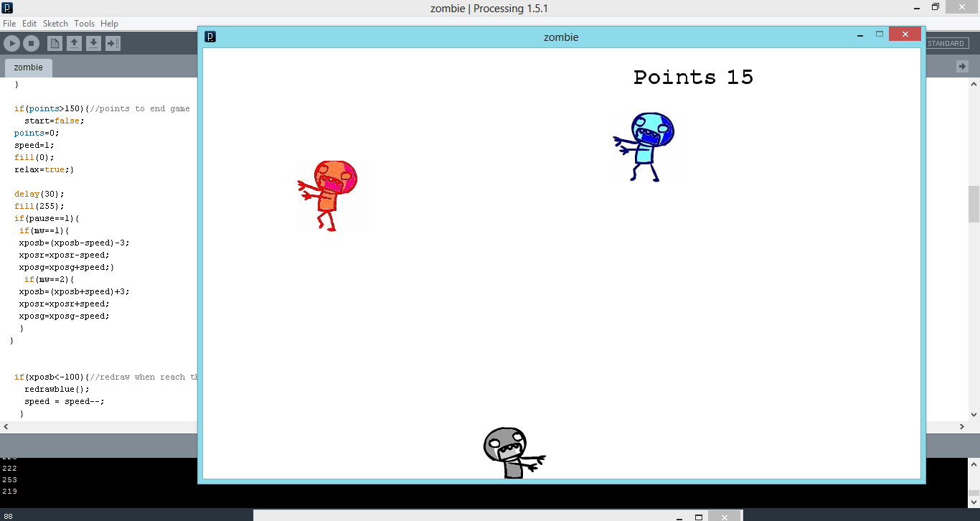Open the Sketch menu
Screen dimensions: 980x521
click(x=55, y=24)
